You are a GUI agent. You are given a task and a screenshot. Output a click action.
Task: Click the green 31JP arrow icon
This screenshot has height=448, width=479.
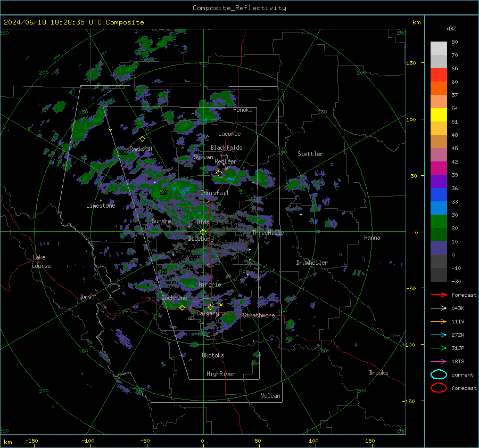coord(439,348)
